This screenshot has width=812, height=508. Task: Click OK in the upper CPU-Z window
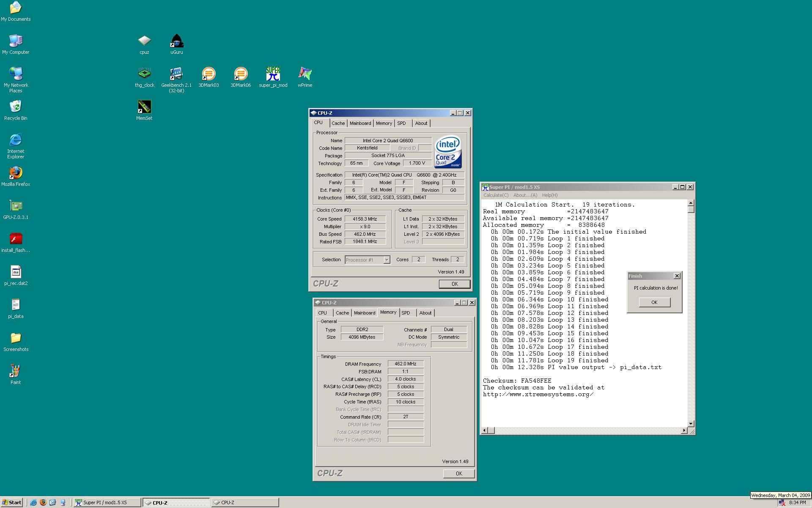[x=455, y=284]
